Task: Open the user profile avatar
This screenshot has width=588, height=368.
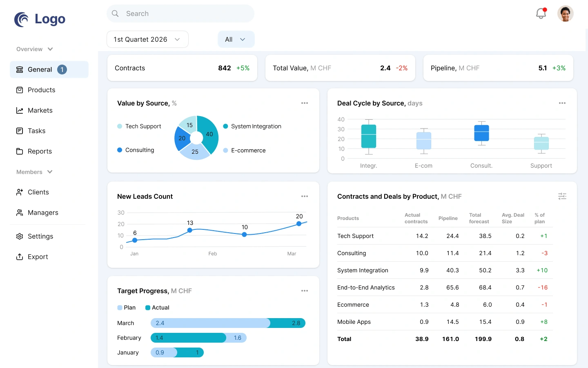Action: point(566,13)
